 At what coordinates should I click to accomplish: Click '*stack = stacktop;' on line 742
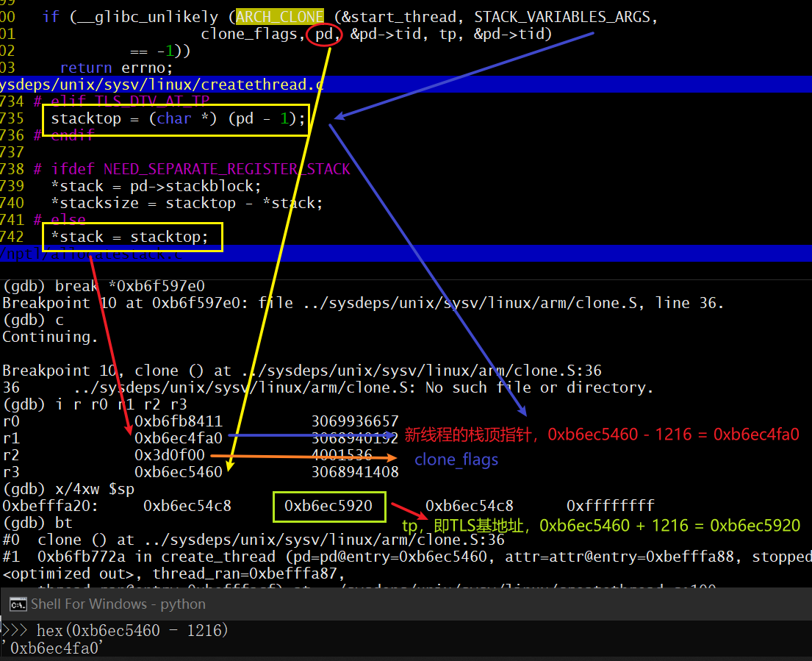coord(129,237)
